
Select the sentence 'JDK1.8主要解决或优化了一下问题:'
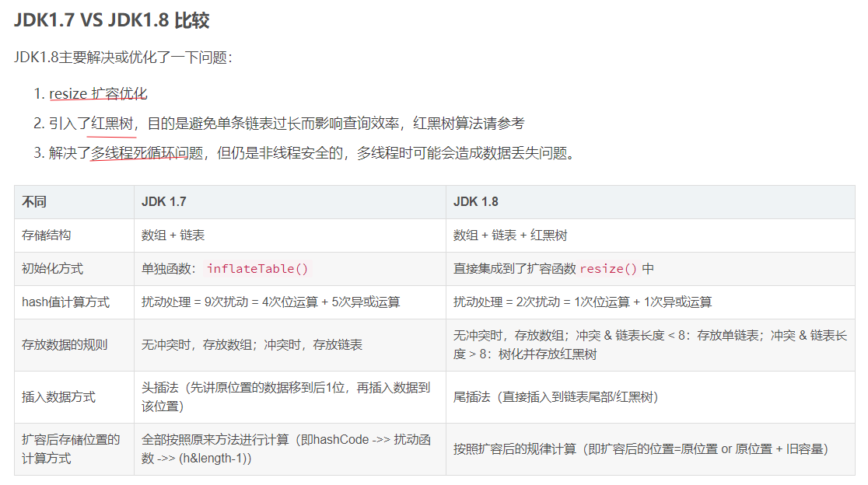123,58
